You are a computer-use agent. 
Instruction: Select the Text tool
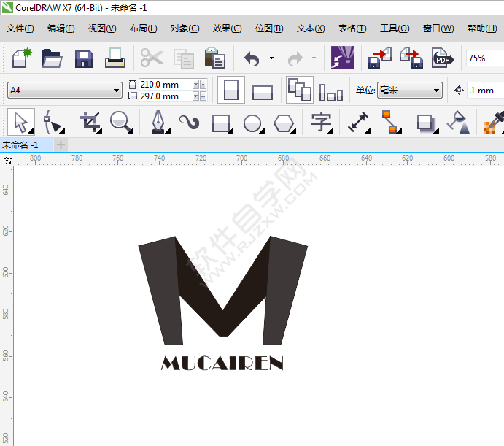pyautogui.click(x=322, y=123)
